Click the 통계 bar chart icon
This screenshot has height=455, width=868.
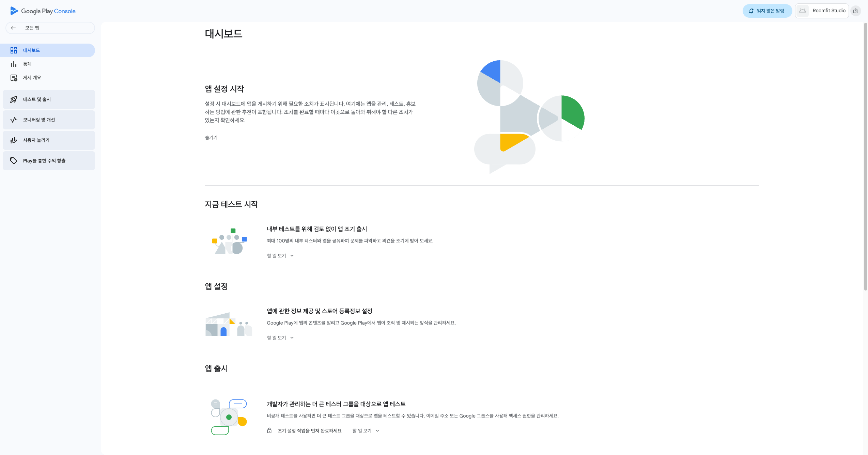(x=14, y=64)
